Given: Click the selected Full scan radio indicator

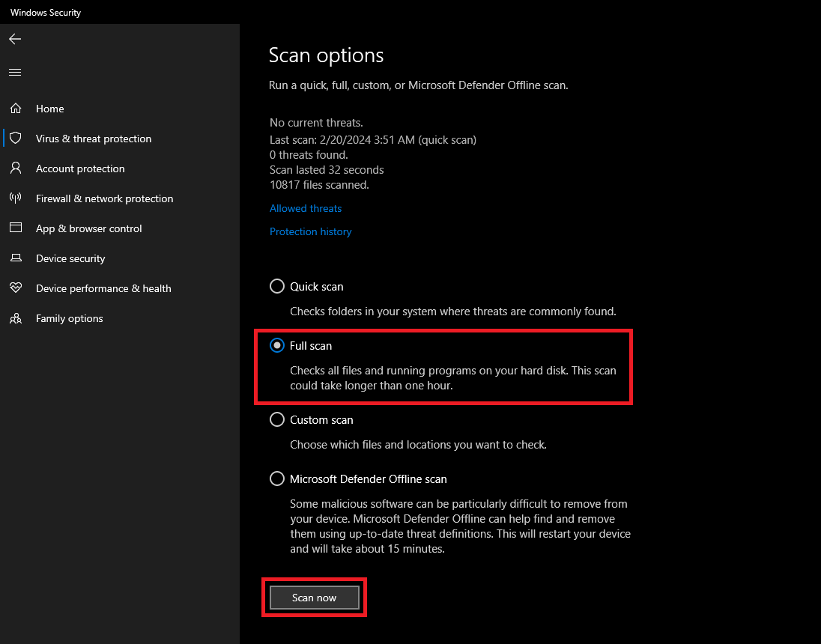Looking at the screenshot, I should (x=276, y=345).
